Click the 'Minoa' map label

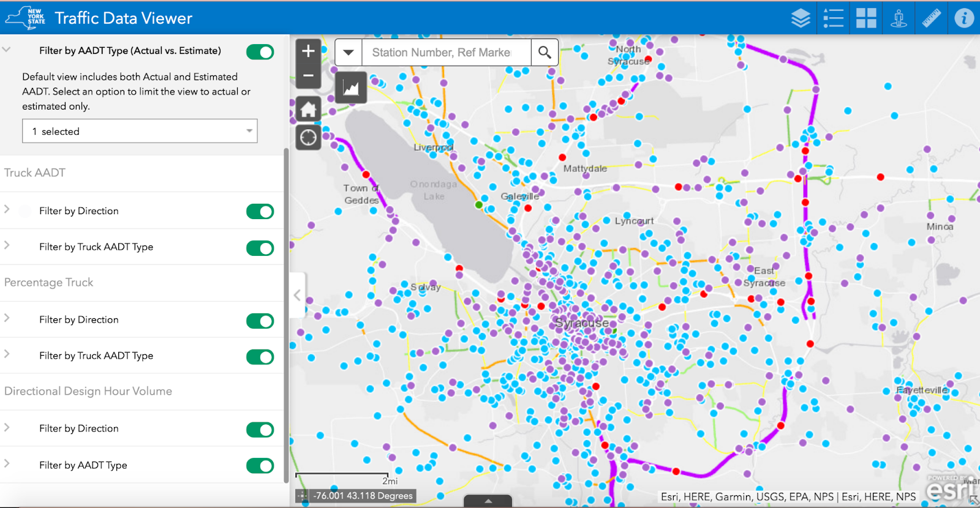tap(940, 226)
